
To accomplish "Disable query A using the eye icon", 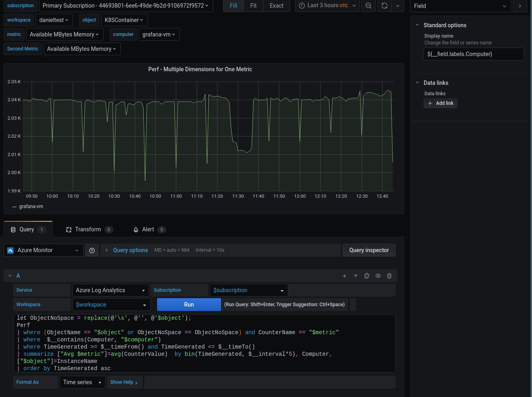I will (378, 276).
